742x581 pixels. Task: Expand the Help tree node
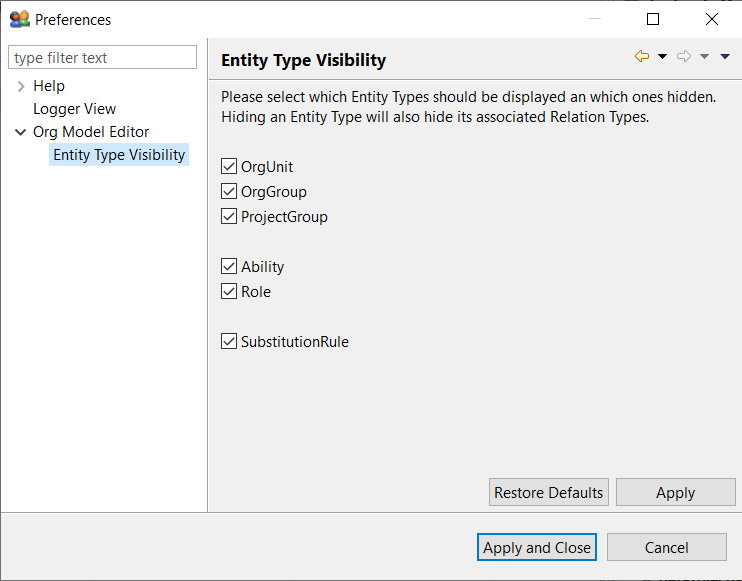(21, 87)
